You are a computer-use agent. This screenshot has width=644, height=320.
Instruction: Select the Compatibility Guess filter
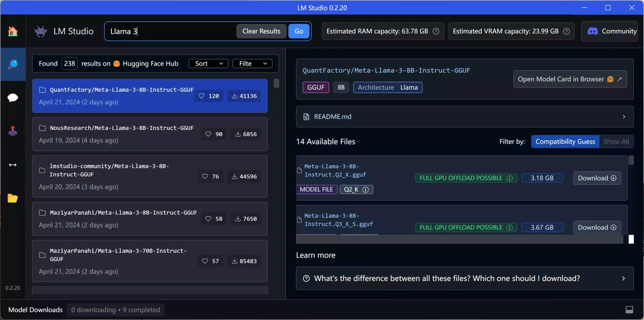point(565,142)
